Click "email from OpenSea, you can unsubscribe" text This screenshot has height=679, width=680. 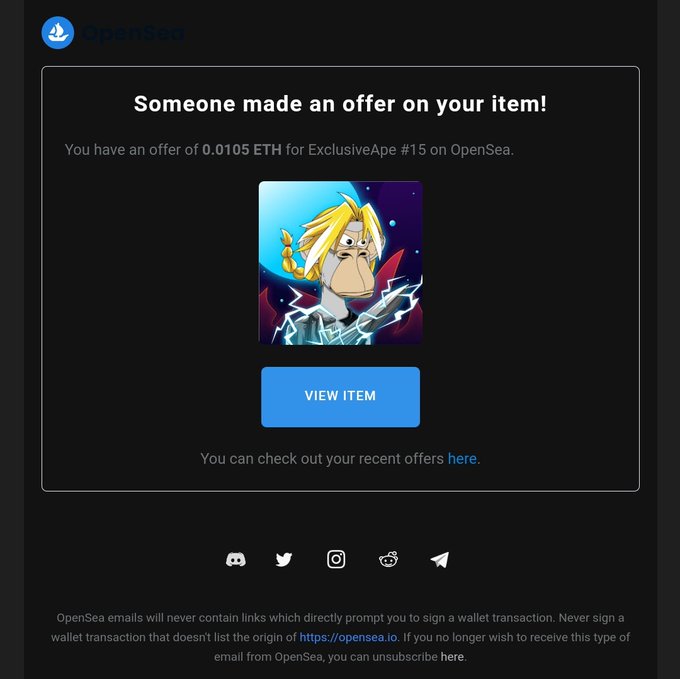click(x=326, y=656)
